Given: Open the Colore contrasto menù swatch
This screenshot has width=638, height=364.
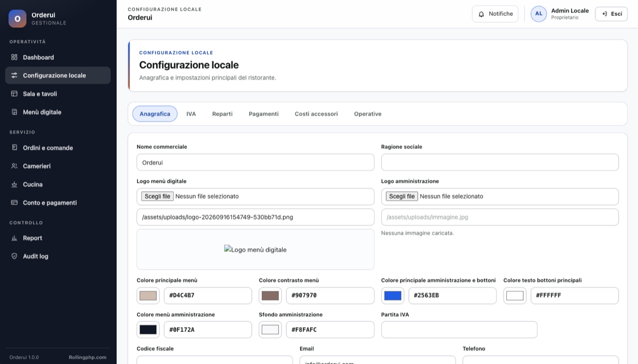Looking at the screenshot, I should (x=270, y=296).
